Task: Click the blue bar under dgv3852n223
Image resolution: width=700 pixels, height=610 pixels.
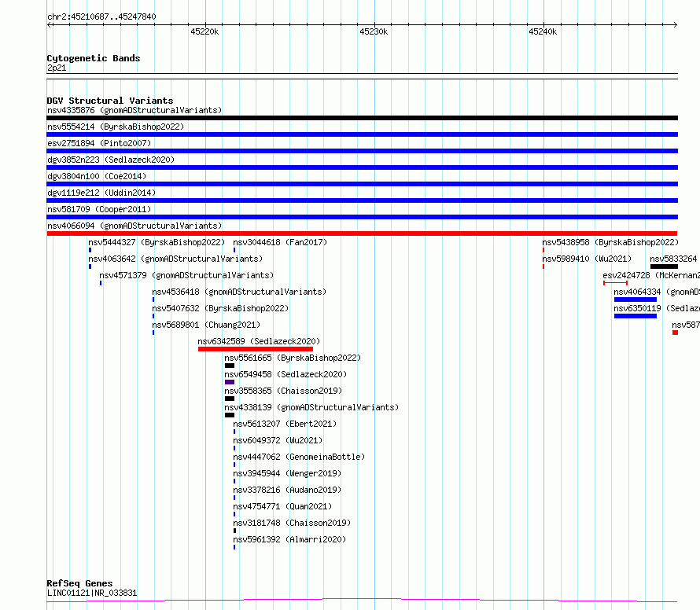Action: [362, 167]
